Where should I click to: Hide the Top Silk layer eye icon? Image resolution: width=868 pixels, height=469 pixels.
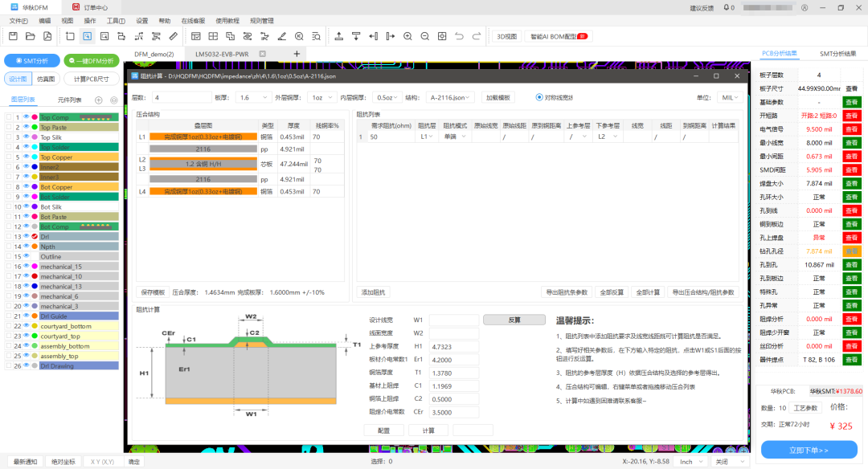click(26, 137)
